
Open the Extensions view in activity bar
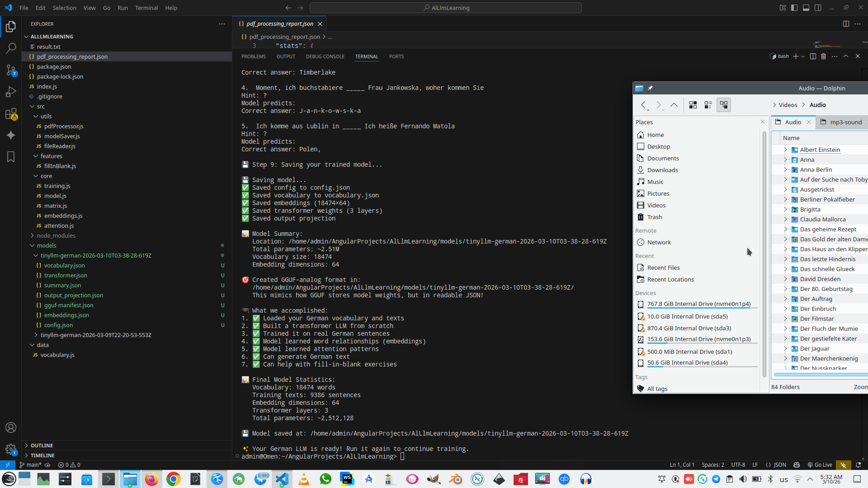tap(11, 114)
